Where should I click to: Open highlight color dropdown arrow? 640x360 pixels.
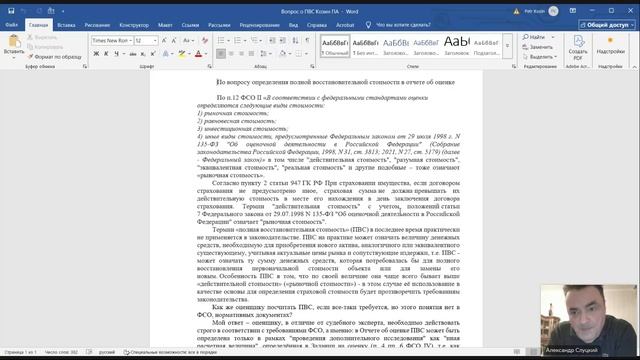click(x=189, y=54)
